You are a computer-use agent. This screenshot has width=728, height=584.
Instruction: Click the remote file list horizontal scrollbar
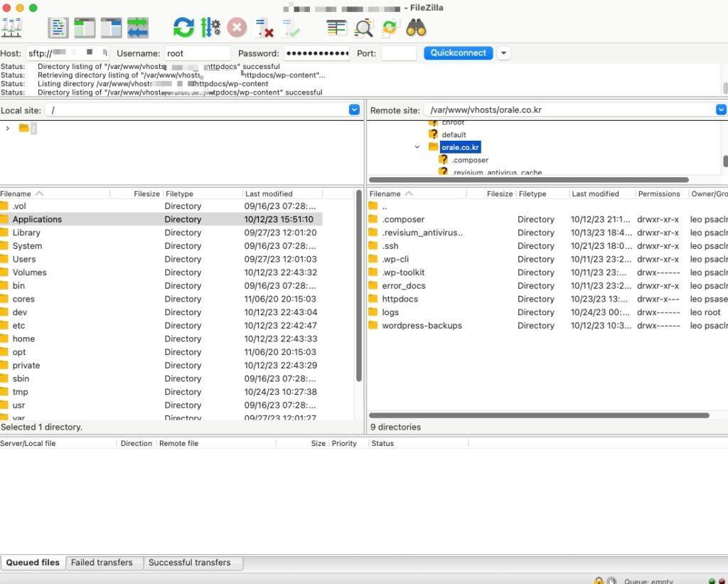[x=539, y=415]
